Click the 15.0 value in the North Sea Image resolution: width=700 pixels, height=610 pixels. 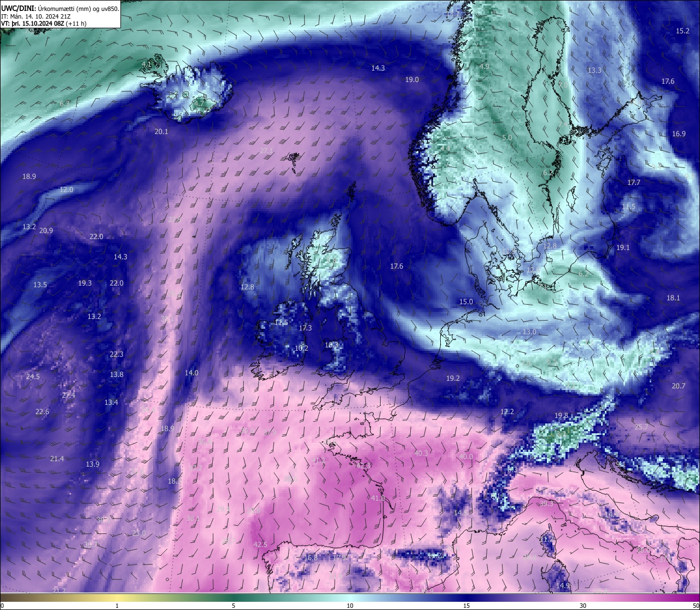[x=466, y=302]
